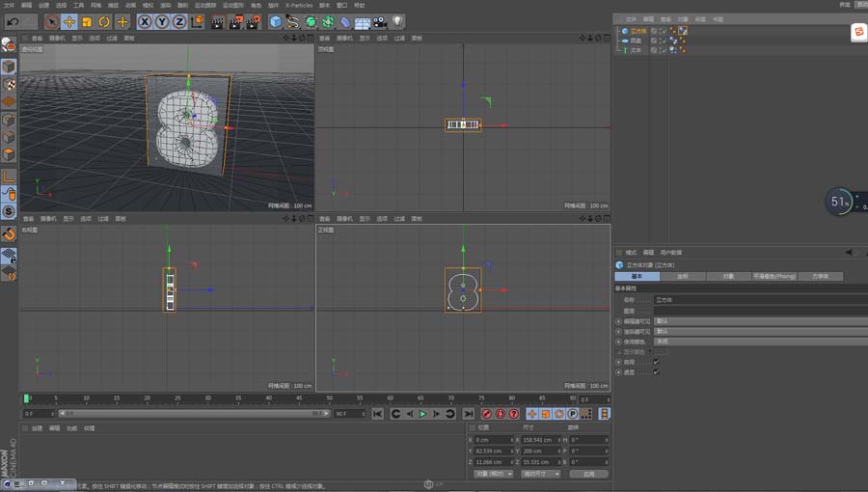Screen dimensions: 868x492
Task: Open the 文件 (File) menu
Action: coord(9,5)
